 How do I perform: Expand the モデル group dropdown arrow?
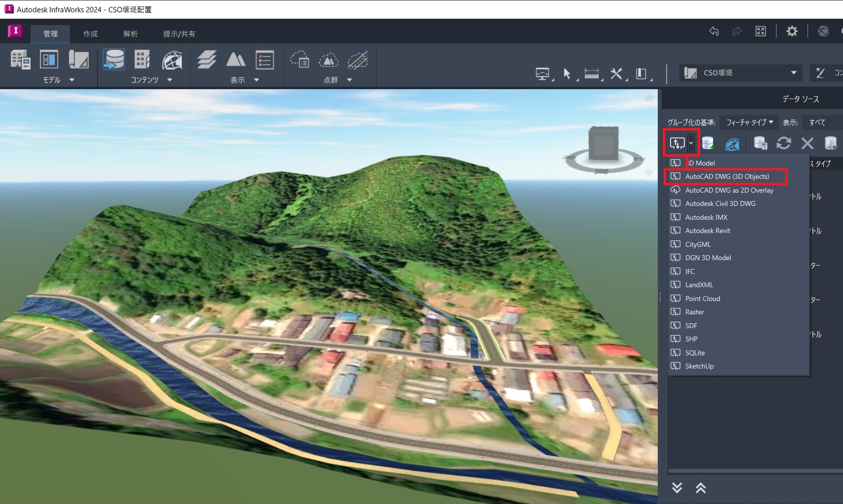pos(72,80)
